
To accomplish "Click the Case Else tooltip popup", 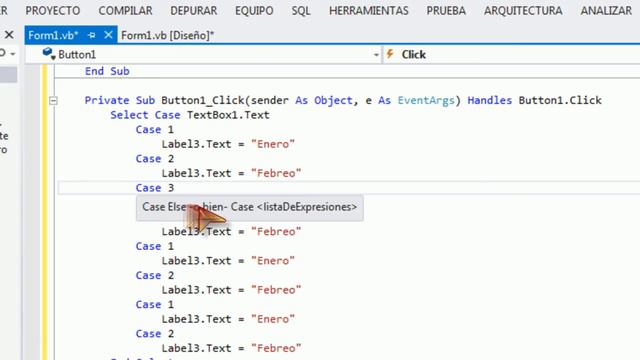I will [249, 207].
